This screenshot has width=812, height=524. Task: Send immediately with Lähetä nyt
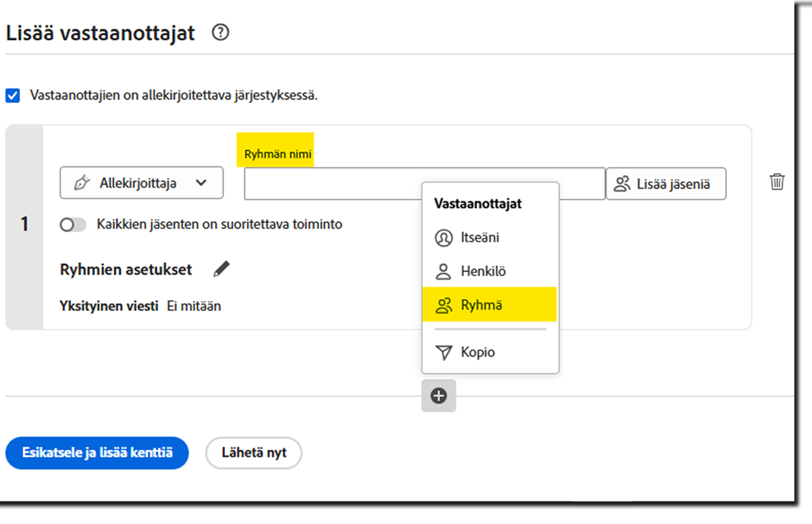click(x=253, y=453)
